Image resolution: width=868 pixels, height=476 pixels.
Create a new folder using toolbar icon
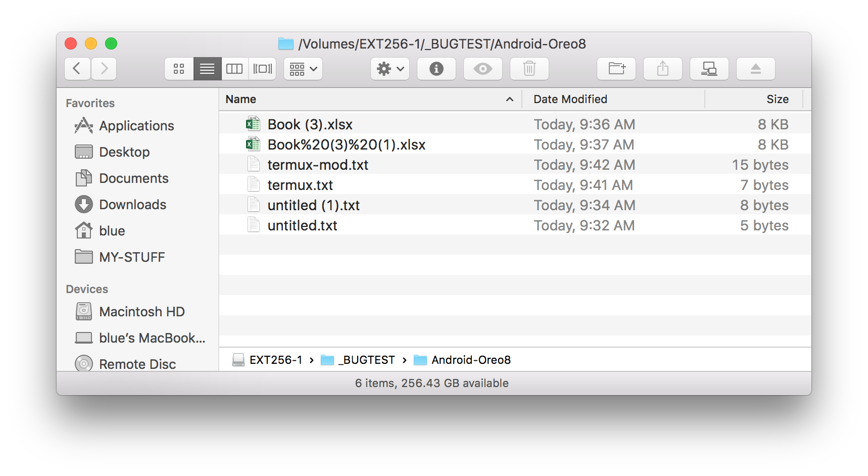(616, 69)
